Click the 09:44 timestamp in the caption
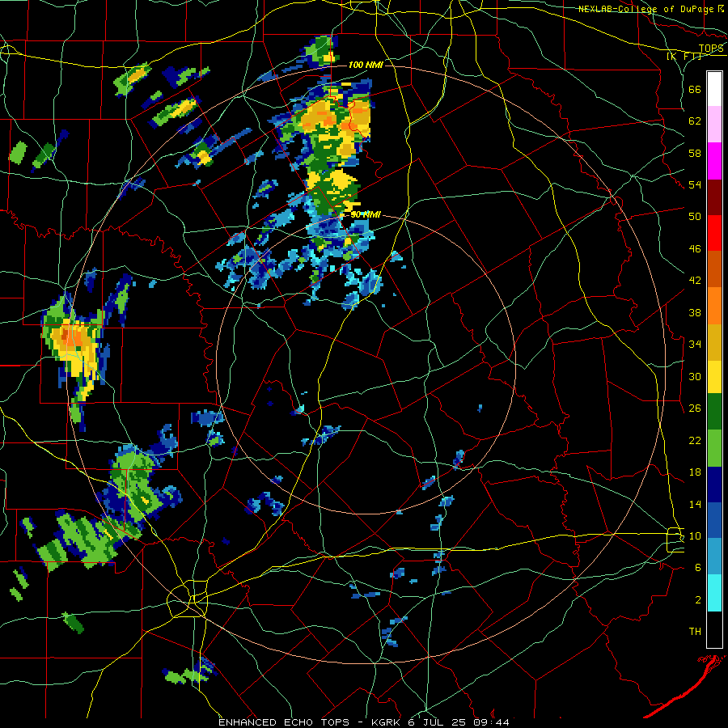Screen dimensions: 728x728 [x=491, y=722]
